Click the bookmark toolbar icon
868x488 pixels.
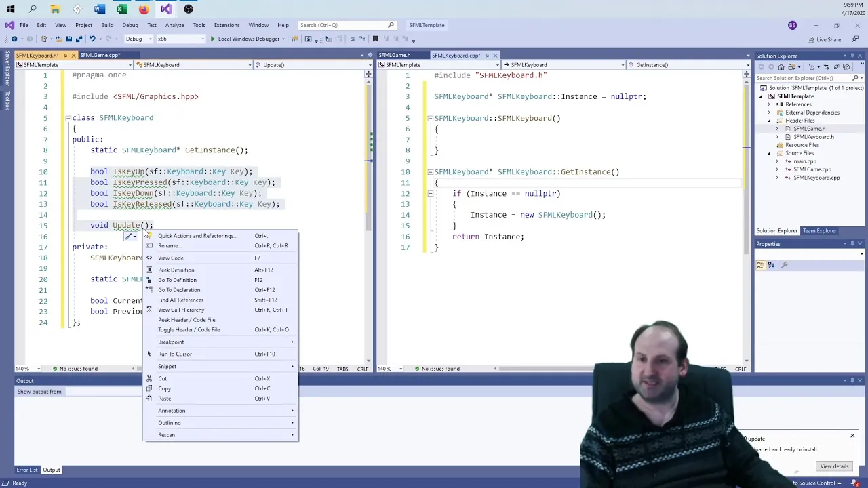point(375,39)
